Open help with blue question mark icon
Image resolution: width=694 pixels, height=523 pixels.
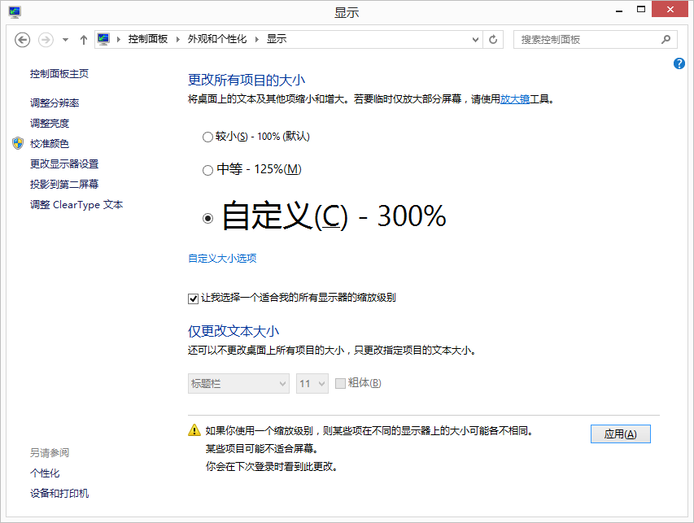pyautogui.click(x=679, y=64)
